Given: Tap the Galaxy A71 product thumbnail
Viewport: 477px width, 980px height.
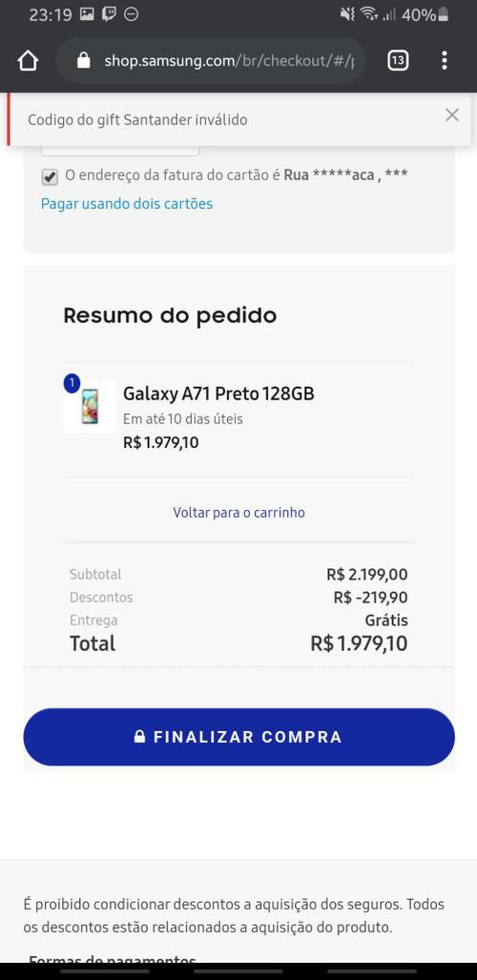Looking at the screenshot, I should tap(90, 406).
